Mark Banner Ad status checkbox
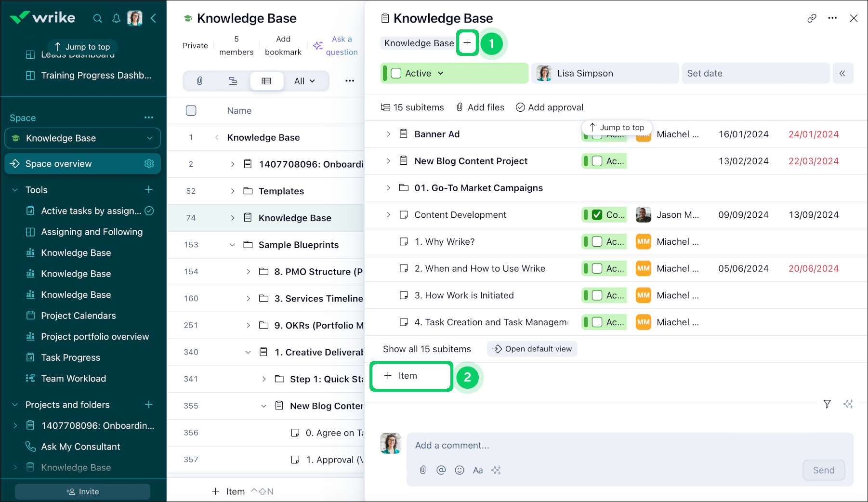This screenshot has width=868, height=502. pyautogui.click(x=597, y=134)
